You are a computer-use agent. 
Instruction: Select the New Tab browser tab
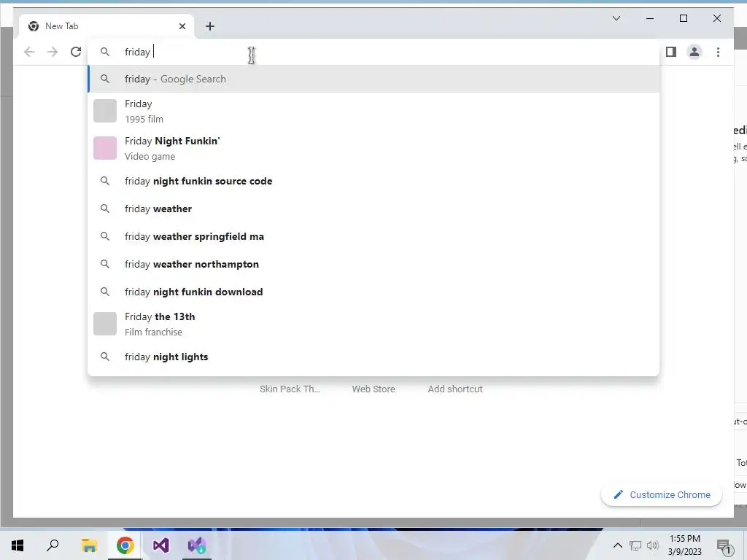[x=107, y=26]
